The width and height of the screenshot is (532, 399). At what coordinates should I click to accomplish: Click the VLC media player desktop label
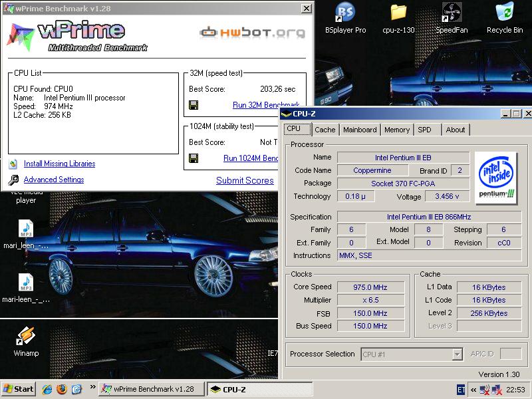(x=26, y=197)
